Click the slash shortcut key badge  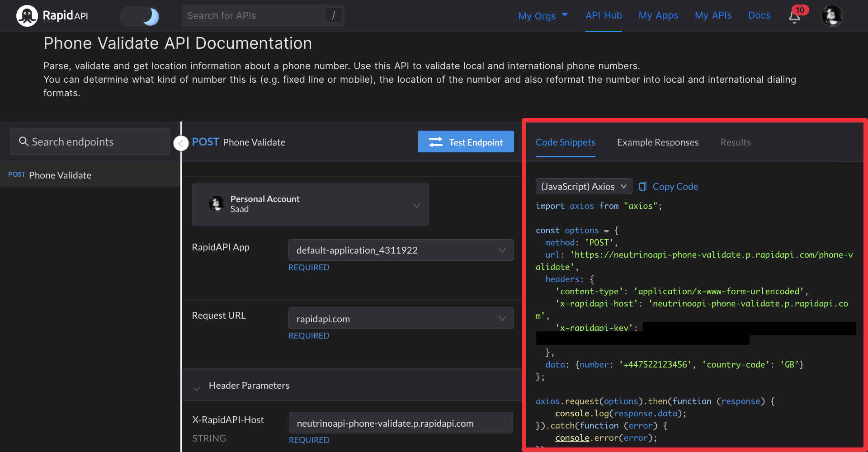pos(333,16)
